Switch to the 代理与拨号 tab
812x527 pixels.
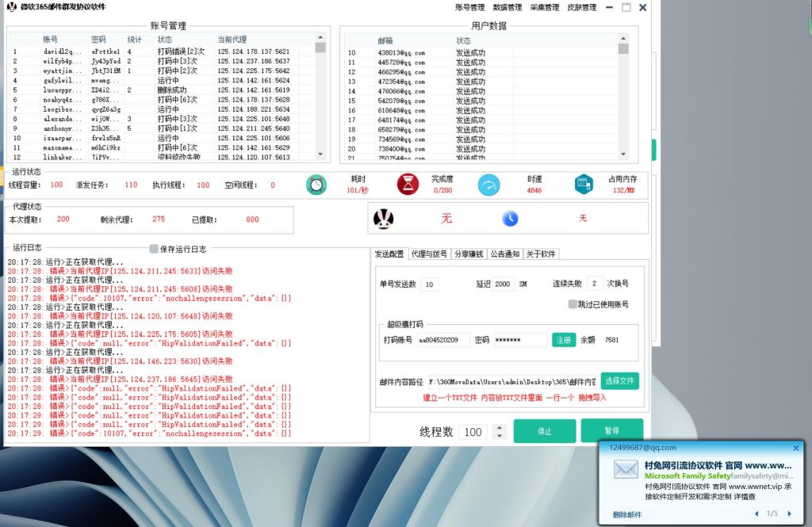point(429,254)
